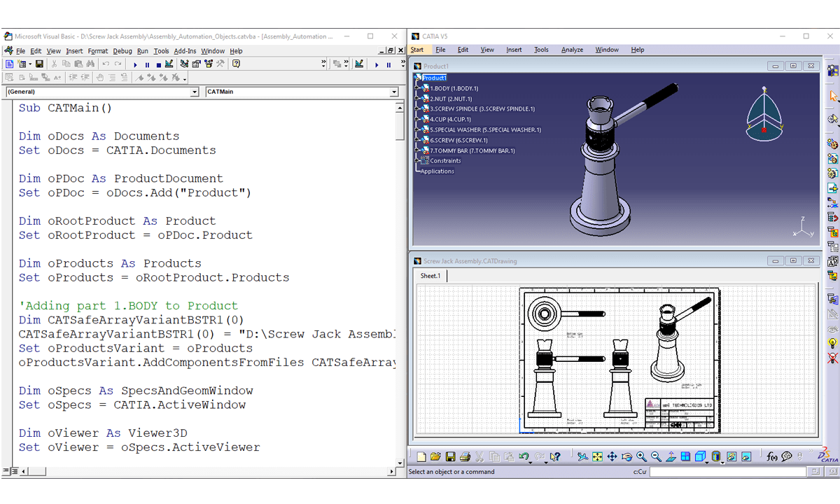Switch to the Sheet.1 tab in the drawing
Image resolution: width=840 pixels, height=504 pixels.
coord(430,276)
